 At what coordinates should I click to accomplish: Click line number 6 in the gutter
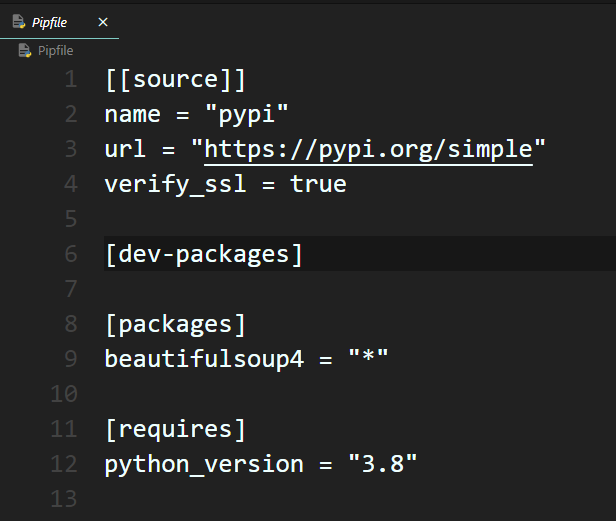pos(70,254)
